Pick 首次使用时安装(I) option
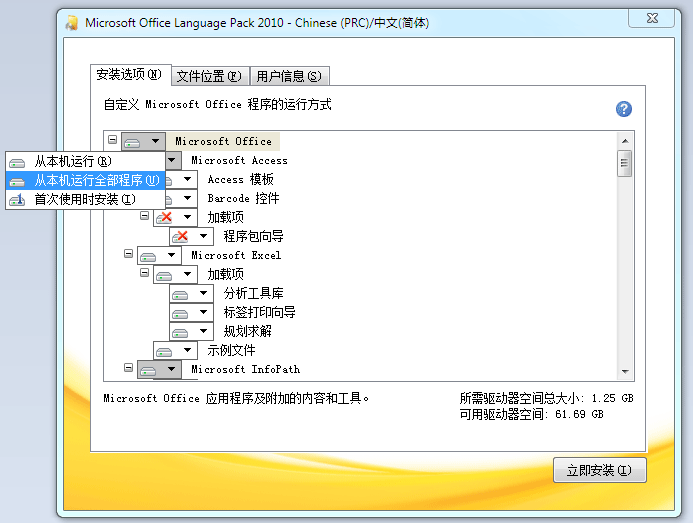Image resolution: width=693 pixels, height=523 pixels. point(85,199)
